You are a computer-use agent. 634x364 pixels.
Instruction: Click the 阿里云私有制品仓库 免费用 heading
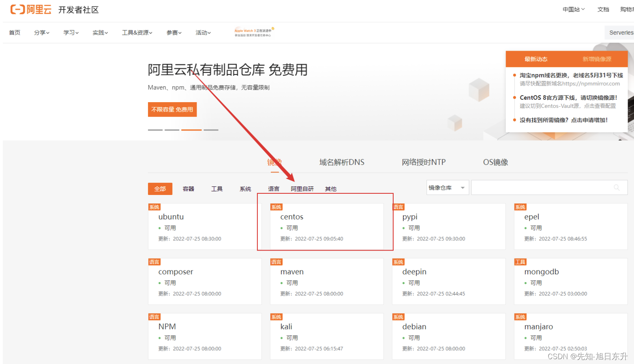tap(228, 70)
